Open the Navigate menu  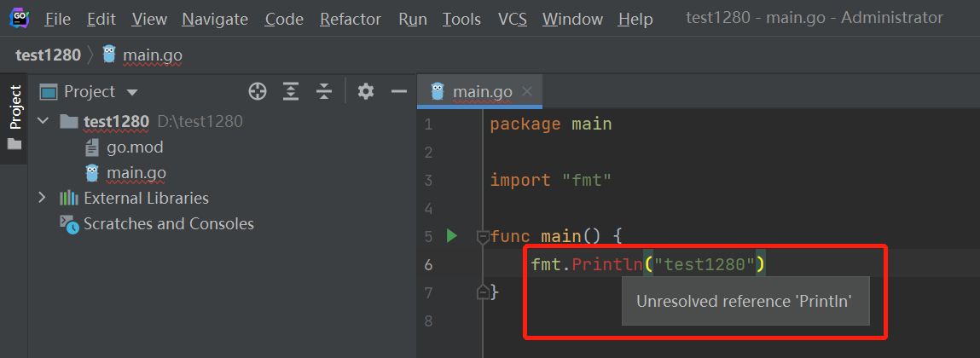pos(215,20)
